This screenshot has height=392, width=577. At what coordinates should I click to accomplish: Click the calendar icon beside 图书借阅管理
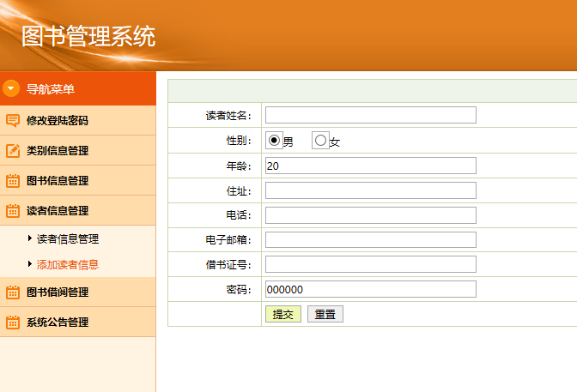[13, 292]
